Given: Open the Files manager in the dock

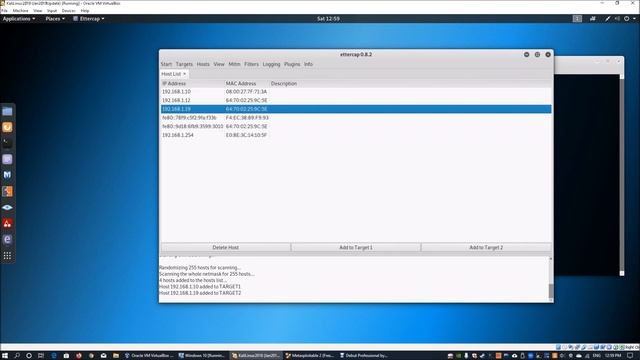Looking at the screenshot, I should click(7, 111).
